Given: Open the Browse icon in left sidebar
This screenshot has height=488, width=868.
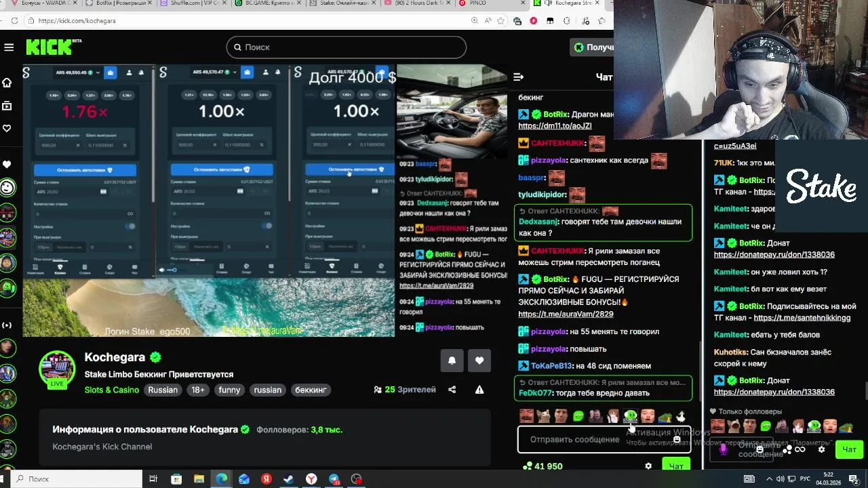Looking at the screenshot, I should coord(7,106).
